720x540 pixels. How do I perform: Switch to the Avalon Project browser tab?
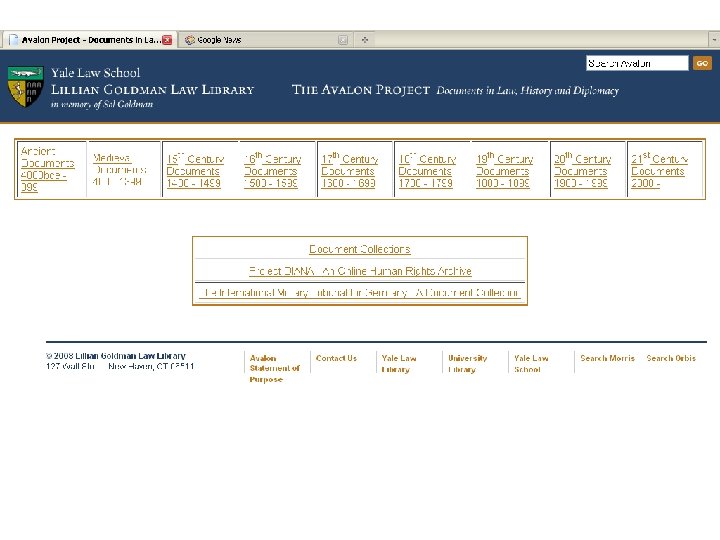[x=90, y=40]
